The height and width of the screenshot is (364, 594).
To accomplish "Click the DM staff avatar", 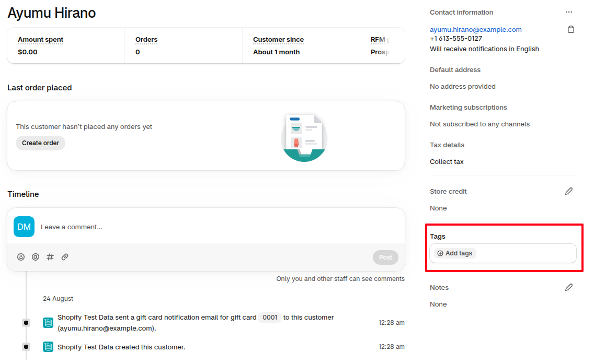I will (24, 227).
